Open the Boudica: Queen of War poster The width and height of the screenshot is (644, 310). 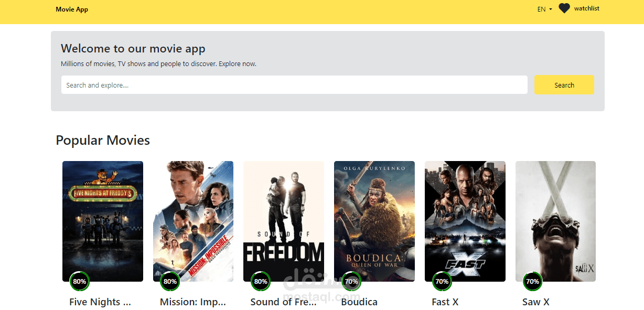point(374,221)
